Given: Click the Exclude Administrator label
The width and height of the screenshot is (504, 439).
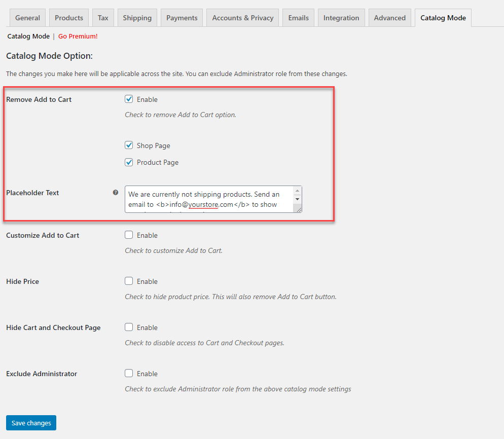Looking at the screenshot, I should tap(42, 374).
